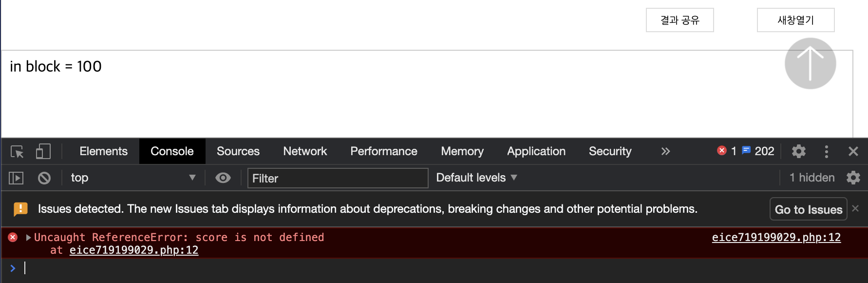
Task: Open the eice719199029.php:12 source link at right
Action: (776, 238)
